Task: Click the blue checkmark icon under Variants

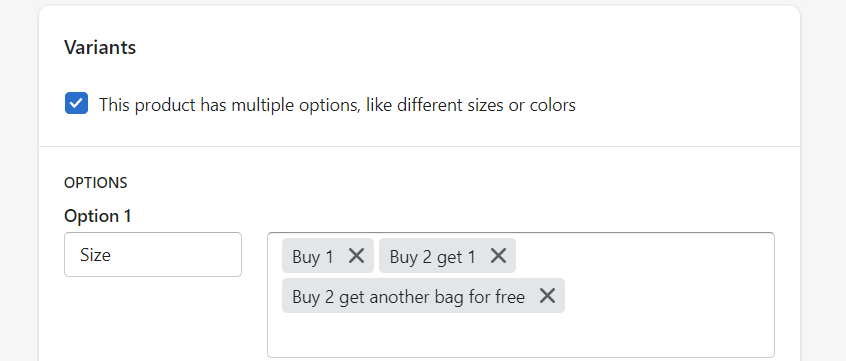Action: 77,103
